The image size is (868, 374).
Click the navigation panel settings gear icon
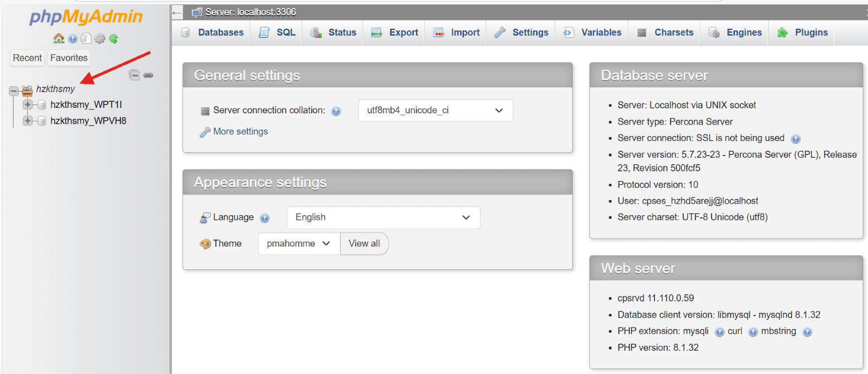coord(100,38)
